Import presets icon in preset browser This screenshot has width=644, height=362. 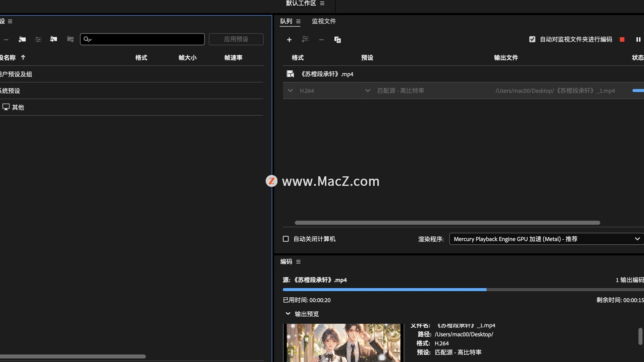click(54, 39)
